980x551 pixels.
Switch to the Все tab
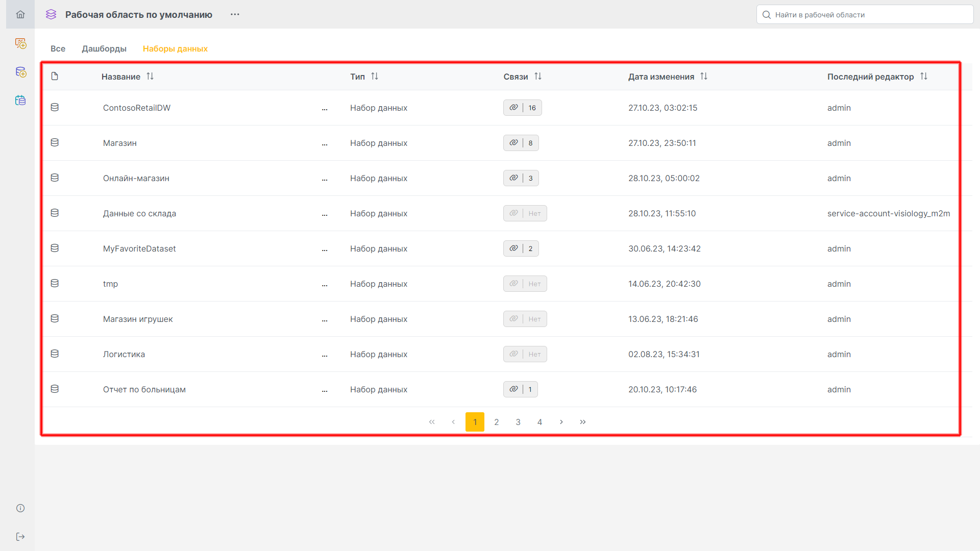[58, 48]
